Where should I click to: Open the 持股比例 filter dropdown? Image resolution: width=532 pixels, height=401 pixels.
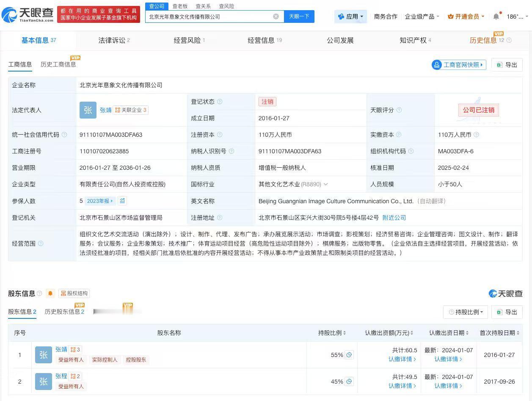466,312
